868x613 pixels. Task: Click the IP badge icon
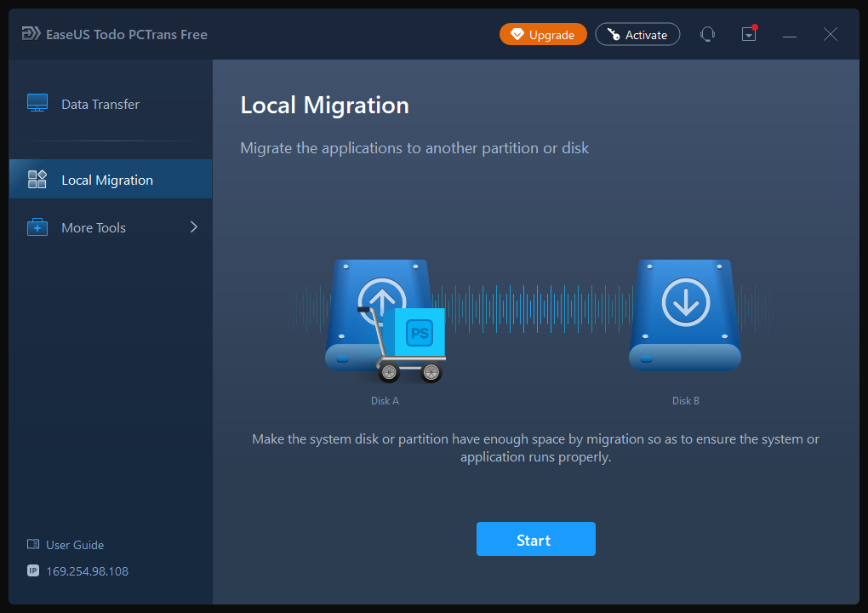pos(33,571)
